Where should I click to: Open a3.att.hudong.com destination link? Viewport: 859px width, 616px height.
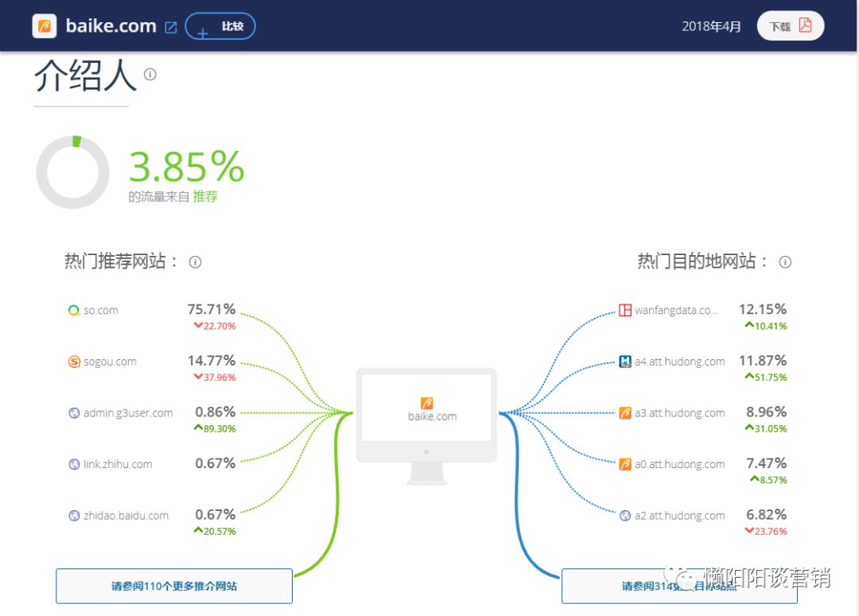(x=680, y=413)
